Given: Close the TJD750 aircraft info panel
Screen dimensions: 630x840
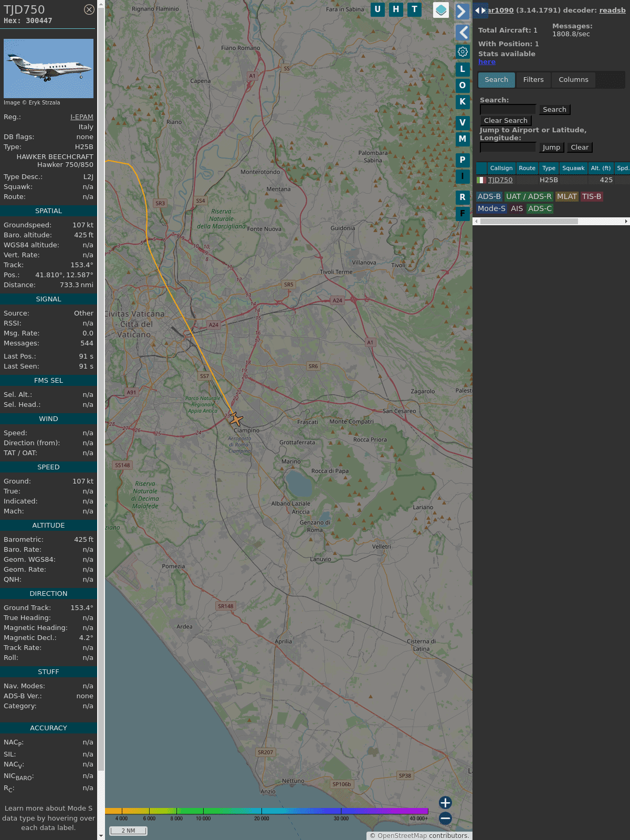Looking at the screenshot, I should [89, 9].
